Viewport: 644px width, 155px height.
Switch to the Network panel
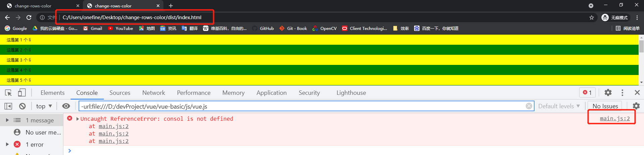(x=154, y=93)
